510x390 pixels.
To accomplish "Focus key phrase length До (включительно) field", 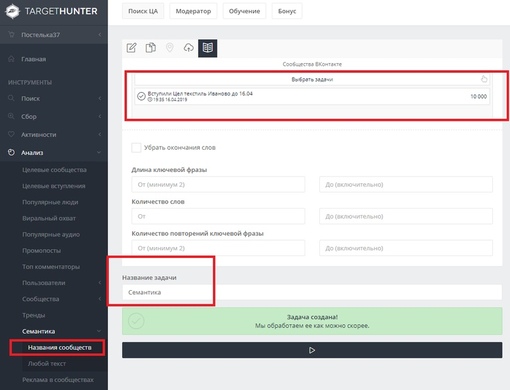I will pos(406,184).
